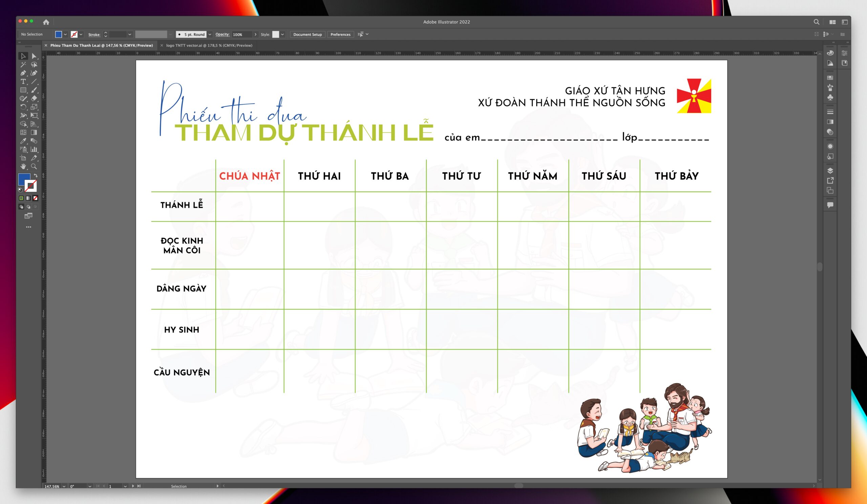867x504 pixels.
Task: Choose the Zoom tool in toolbar
Action: click(x=34, y=166)
